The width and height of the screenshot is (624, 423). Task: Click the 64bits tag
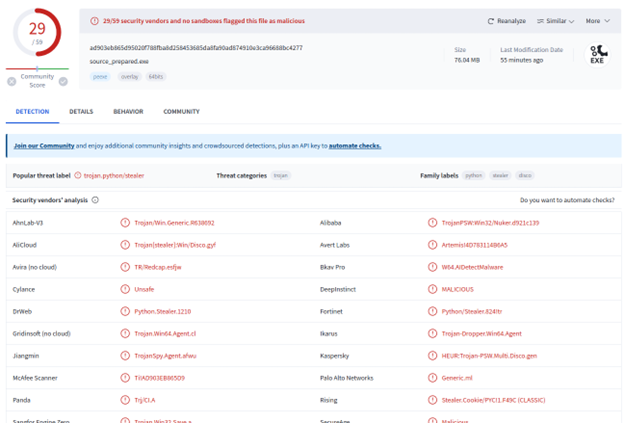click(156, 77)
